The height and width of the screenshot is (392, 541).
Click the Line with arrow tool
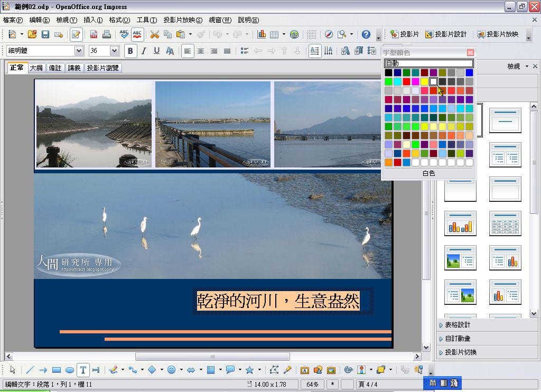click(43, 370)
